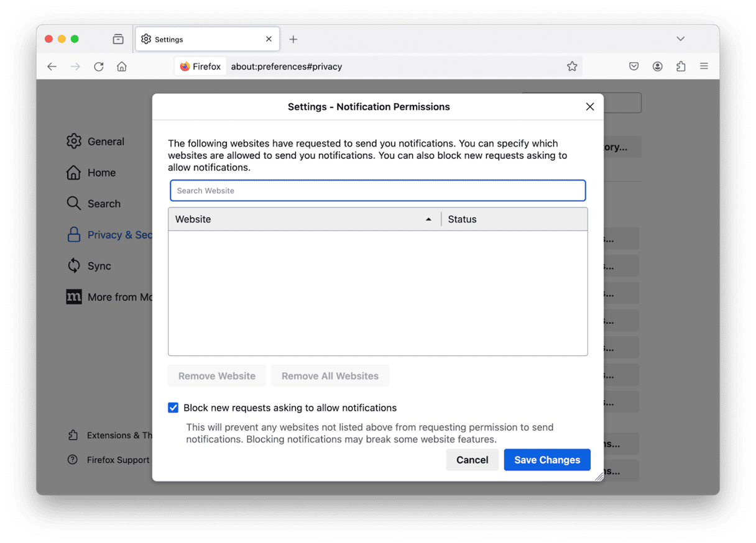This screenshot has width=756, height=543.
Task: Open the Extensions puzzle-piece icon
Action: [681, 66]
